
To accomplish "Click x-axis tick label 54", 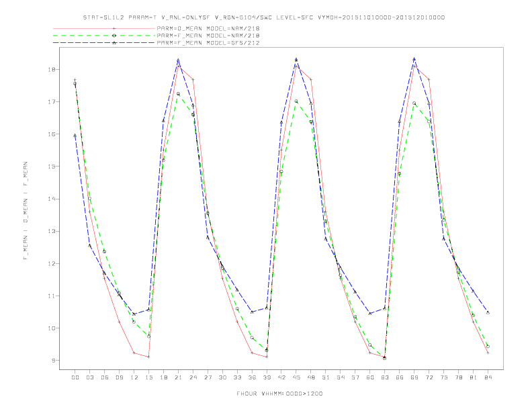I will click(x=341, y=377).
